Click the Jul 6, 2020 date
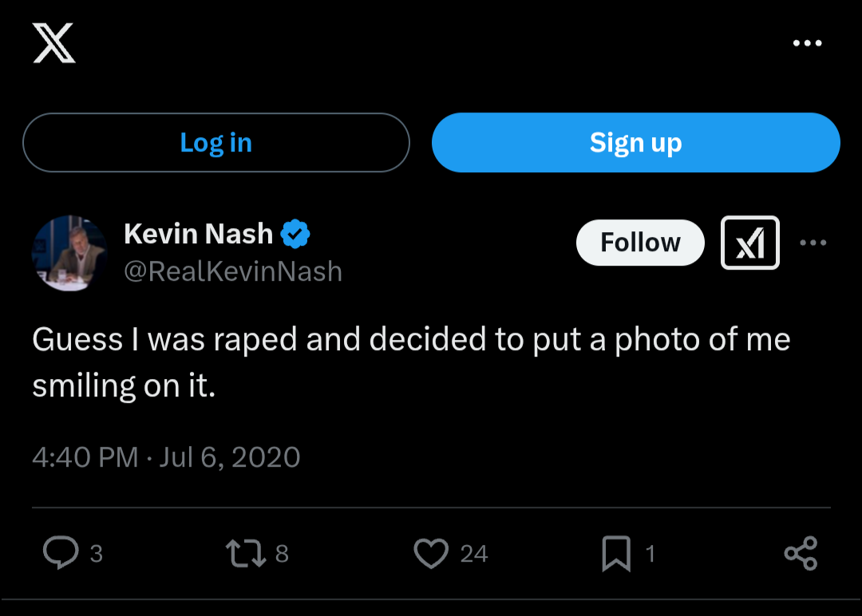862x616 pixels. (230, 457)
